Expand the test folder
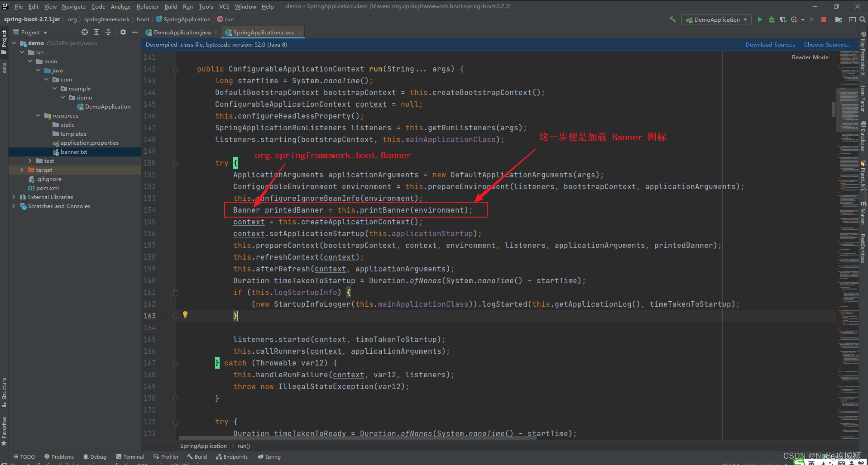 [30, 161]
